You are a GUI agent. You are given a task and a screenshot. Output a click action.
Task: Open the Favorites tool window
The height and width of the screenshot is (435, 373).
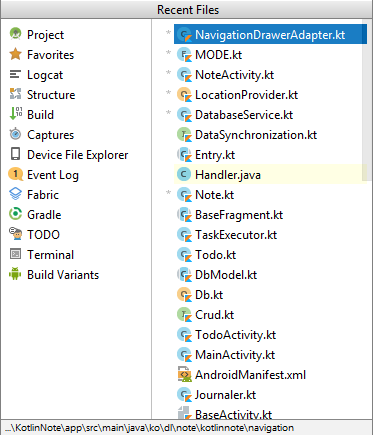click(50, 55)
